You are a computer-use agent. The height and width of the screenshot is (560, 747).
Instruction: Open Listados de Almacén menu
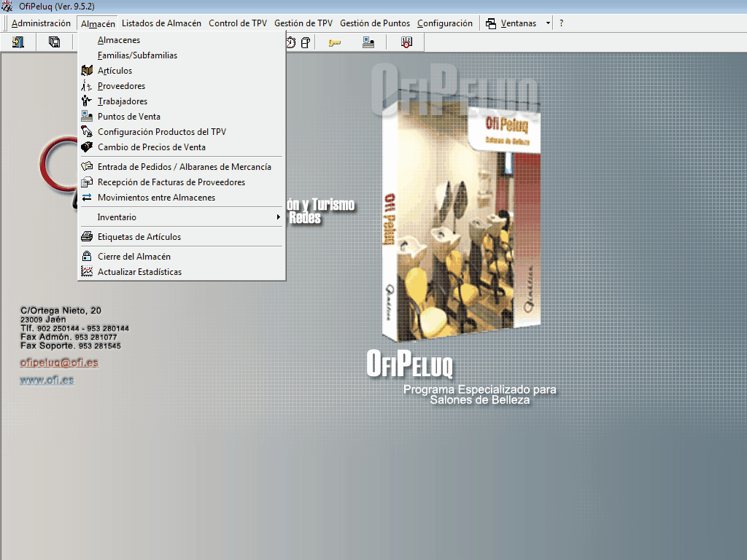161,23
